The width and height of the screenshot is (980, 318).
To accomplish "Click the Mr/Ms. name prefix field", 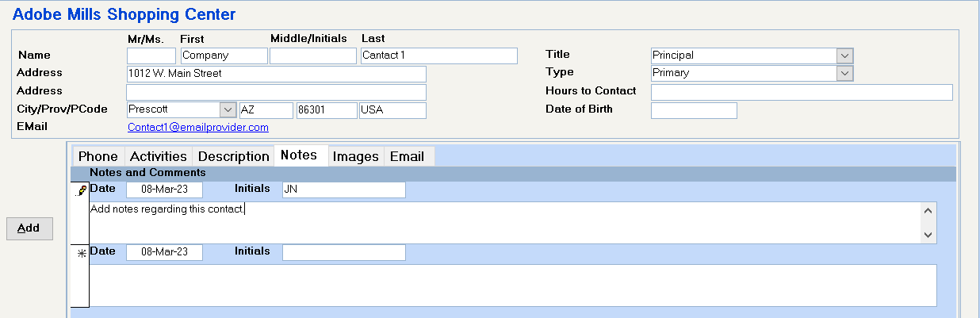I will click(x=151, y=56).
